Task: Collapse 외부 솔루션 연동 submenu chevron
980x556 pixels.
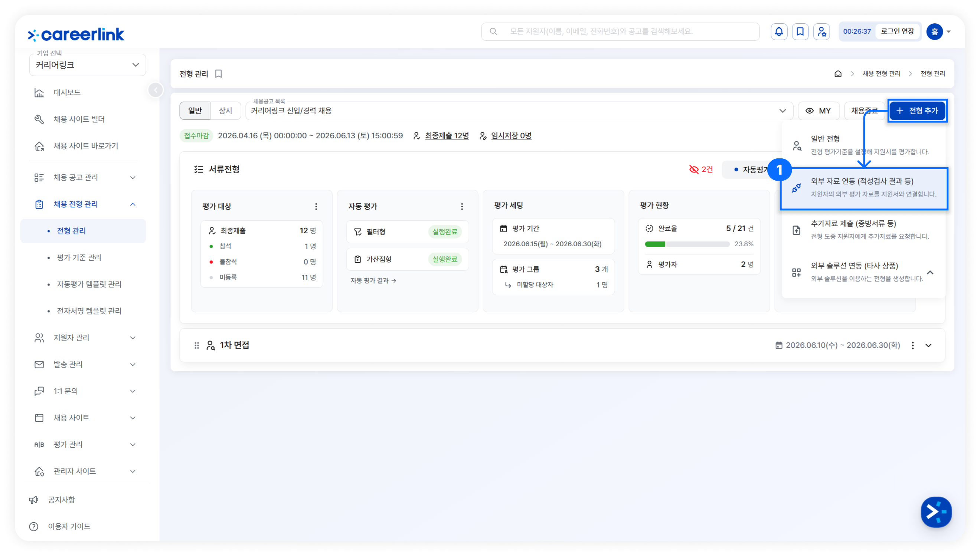Action: pyautogui.click(x=930, y=272)
